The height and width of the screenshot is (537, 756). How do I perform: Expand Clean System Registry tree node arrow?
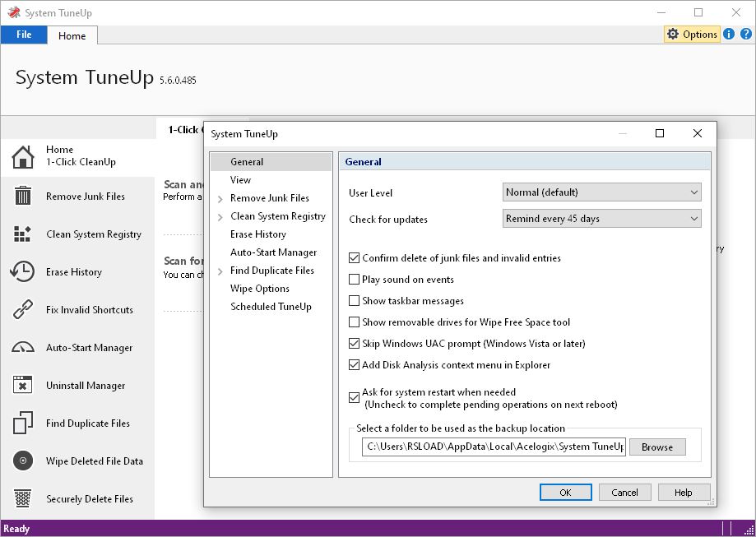220,217
